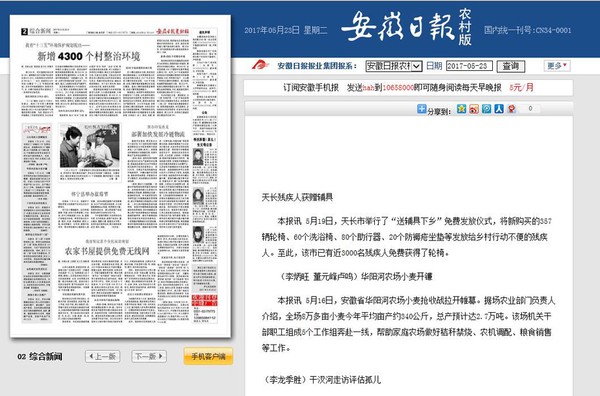Share article to Sina Weibo icon
The image size is (600, 396).
click(x=474, y=109)
